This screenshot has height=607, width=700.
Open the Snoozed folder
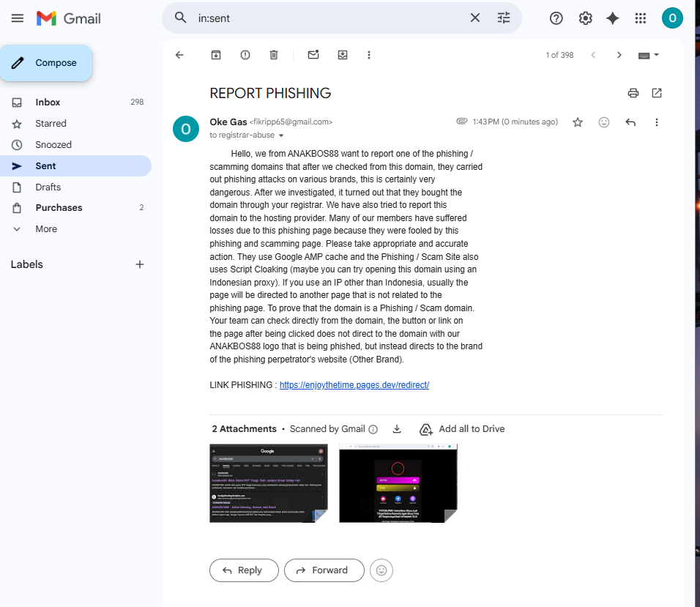(75, 144)
